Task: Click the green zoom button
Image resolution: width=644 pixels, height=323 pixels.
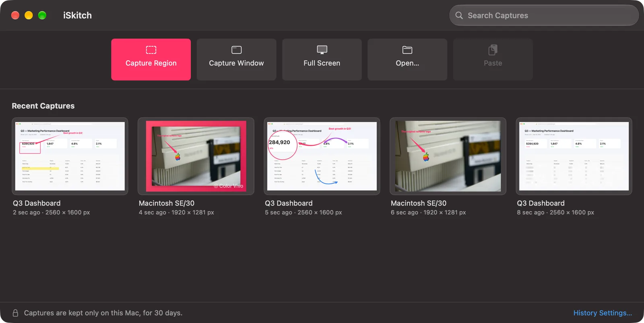Action: click(x=42, y=15)
